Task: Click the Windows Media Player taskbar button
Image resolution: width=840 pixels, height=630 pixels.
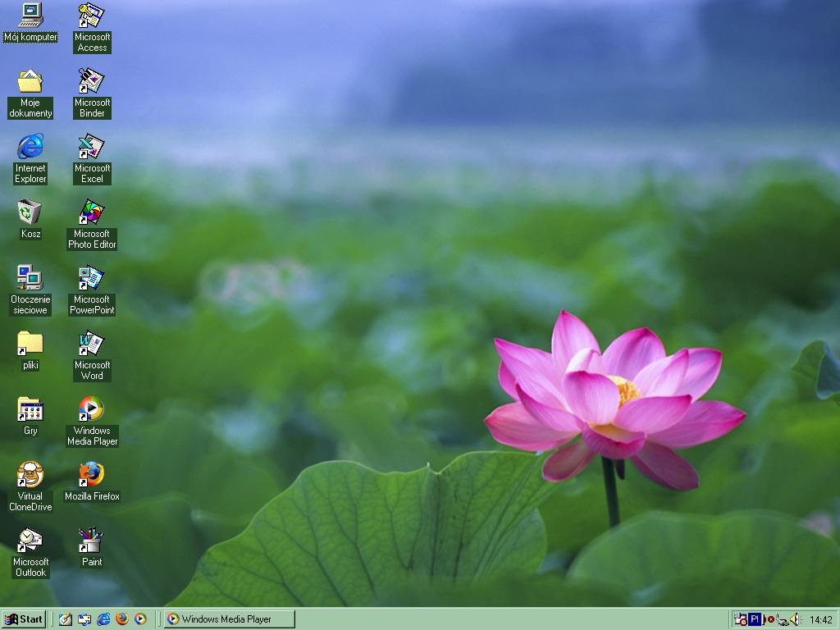Action: coord(230,619)
